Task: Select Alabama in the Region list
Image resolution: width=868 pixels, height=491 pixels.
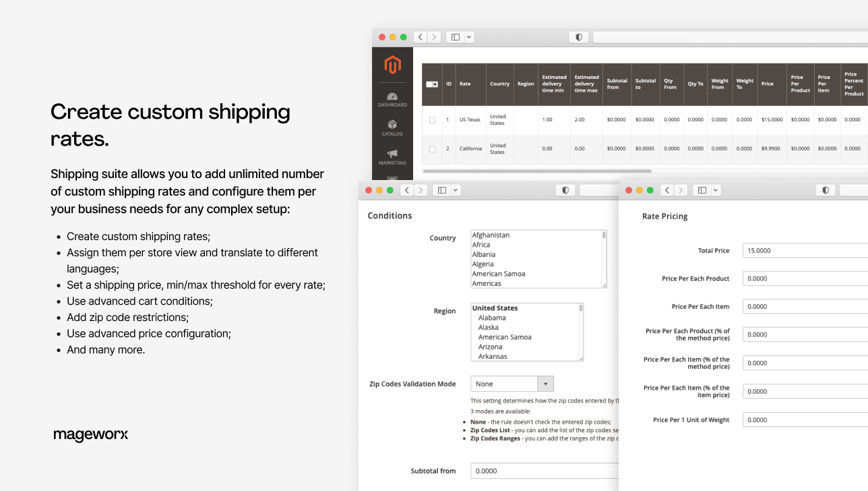Action: (492, 318)
